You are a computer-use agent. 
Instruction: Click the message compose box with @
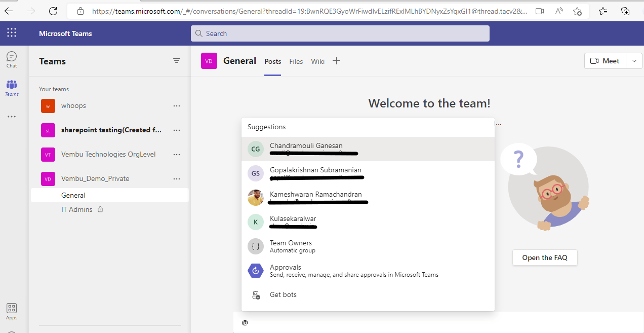(x=438, y=322)
